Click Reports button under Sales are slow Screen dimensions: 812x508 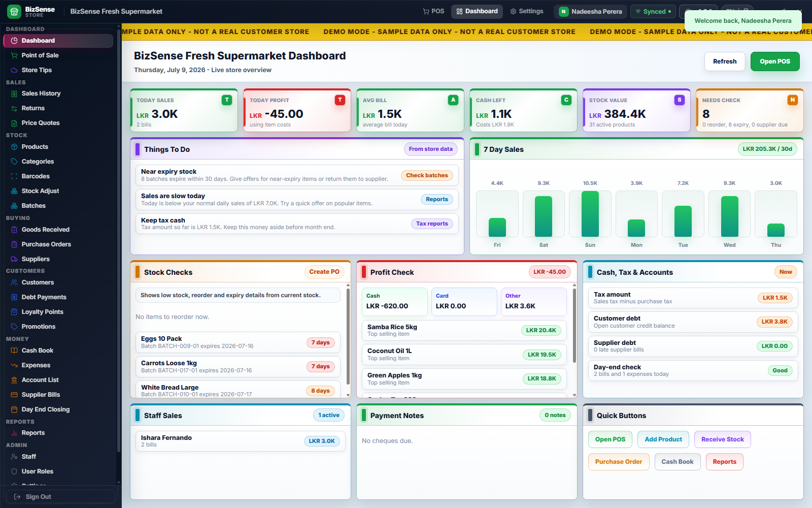pyautogui.click(x=437, y=199)
